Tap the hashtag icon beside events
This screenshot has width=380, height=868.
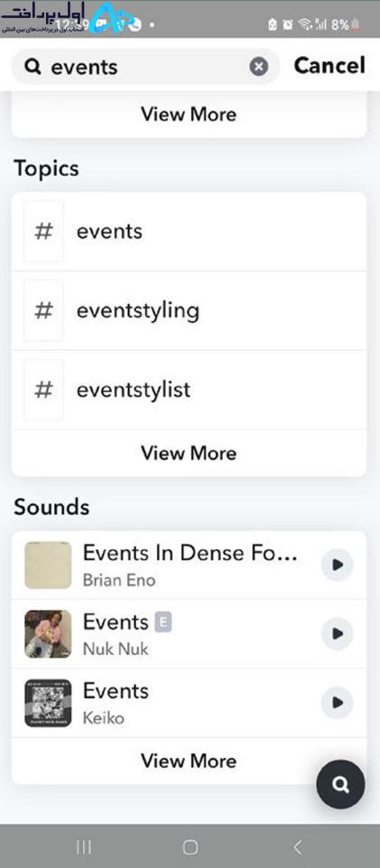[x=43, y=231]
